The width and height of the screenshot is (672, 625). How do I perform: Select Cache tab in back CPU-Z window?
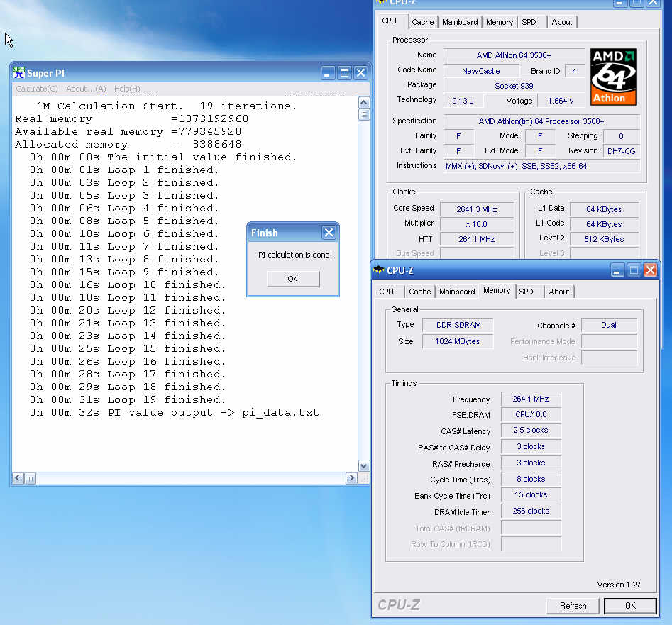422,22
